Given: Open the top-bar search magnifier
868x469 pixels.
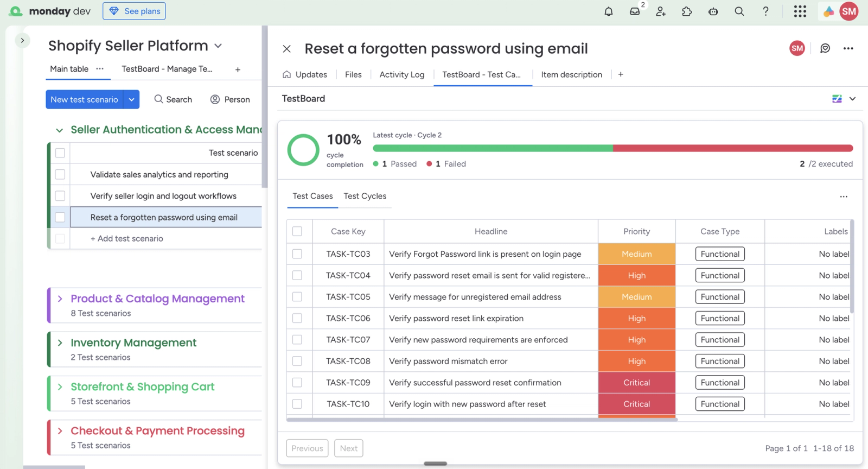Looking at the screenshot, I should point(739,11).
